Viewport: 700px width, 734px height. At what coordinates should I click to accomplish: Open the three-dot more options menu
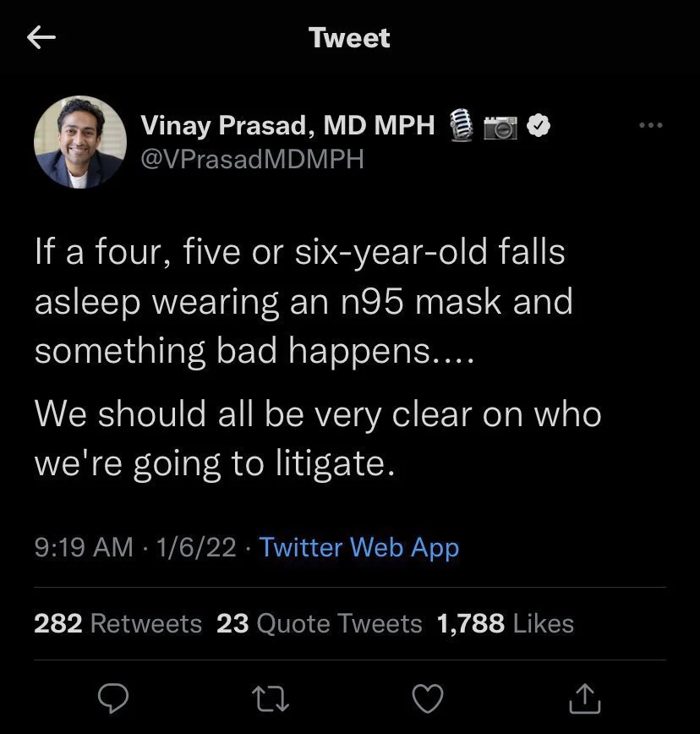651,126
